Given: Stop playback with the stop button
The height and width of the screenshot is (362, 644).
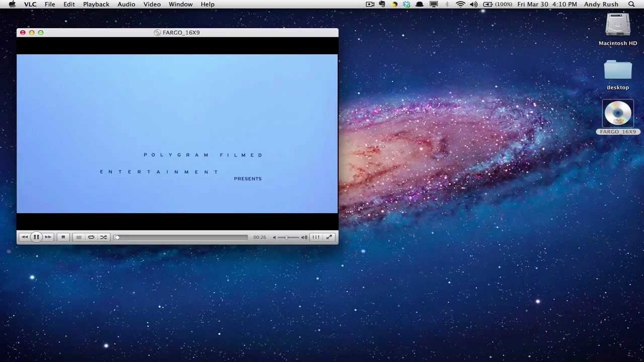Looking at the screenshot, I should tap(63, 237).
